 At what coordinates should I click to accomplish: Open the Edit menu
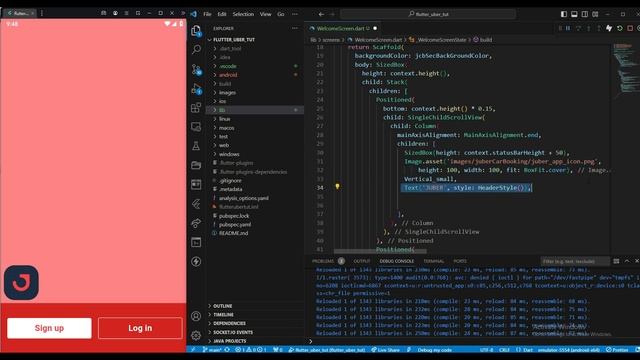(222, 14)
